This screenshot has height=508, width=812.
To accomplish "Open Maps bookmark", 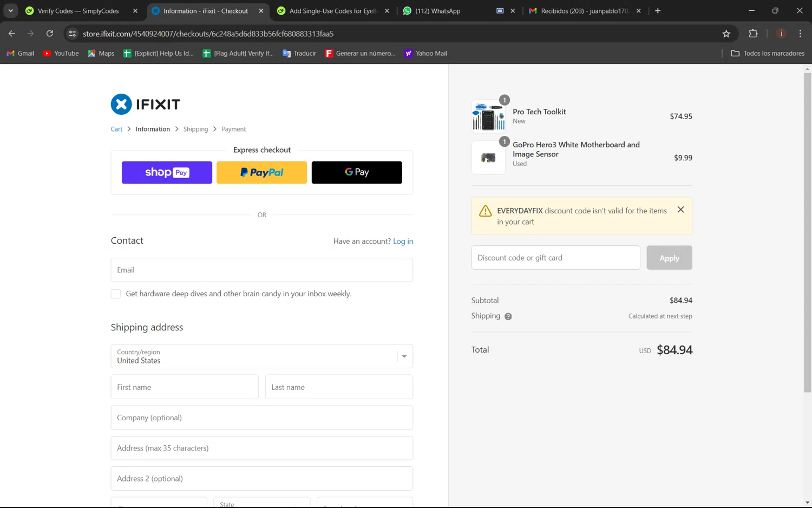I will (101, 53).
